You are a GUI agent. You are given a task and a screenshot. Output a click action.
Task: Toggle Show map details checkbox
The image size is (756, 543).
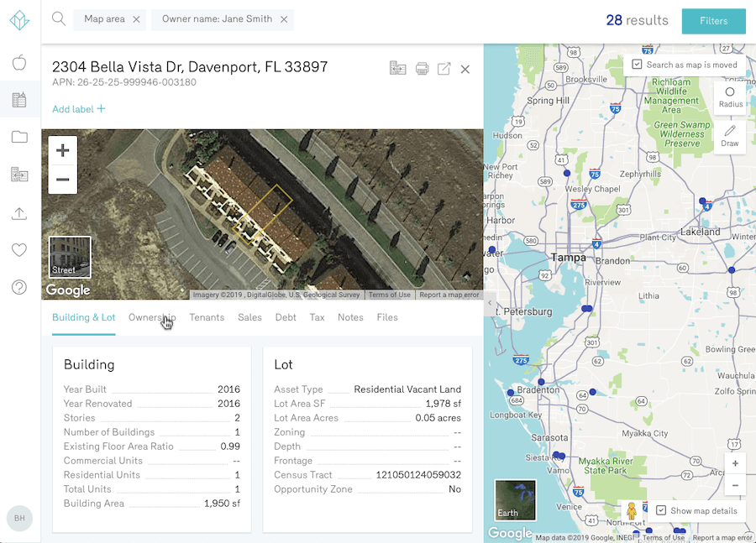click(x=661, y=510)
